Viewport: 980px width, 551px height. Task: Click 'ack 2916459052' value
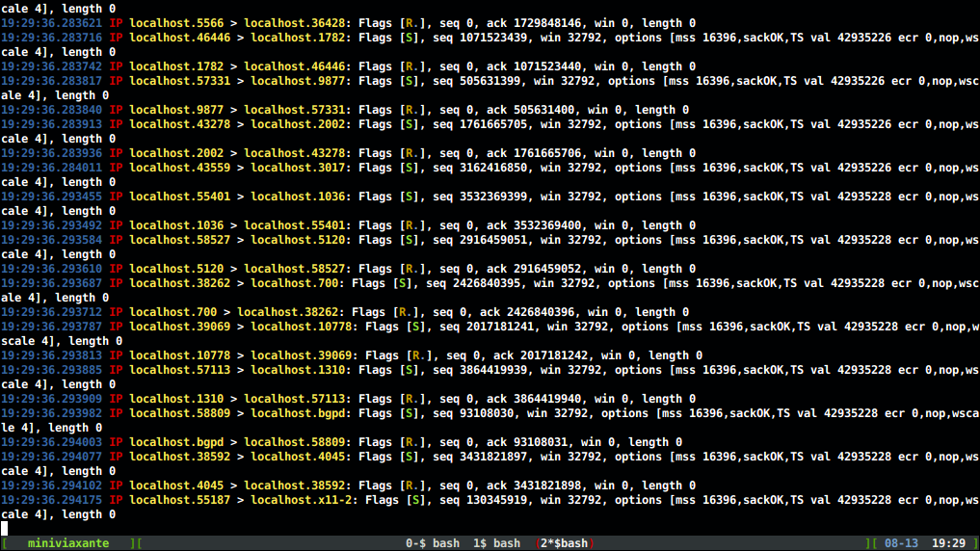pos(534,269)
